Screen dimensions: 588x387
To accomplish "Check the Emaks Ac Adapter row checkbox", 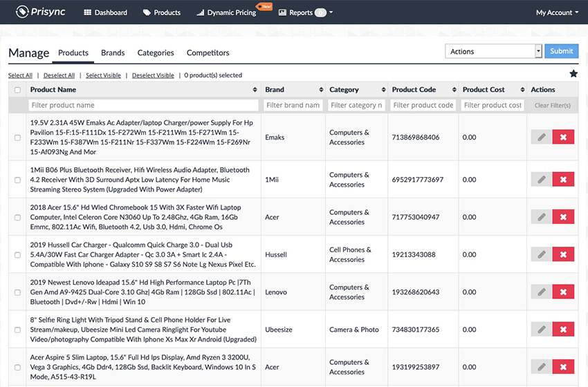I will point(17,138).
